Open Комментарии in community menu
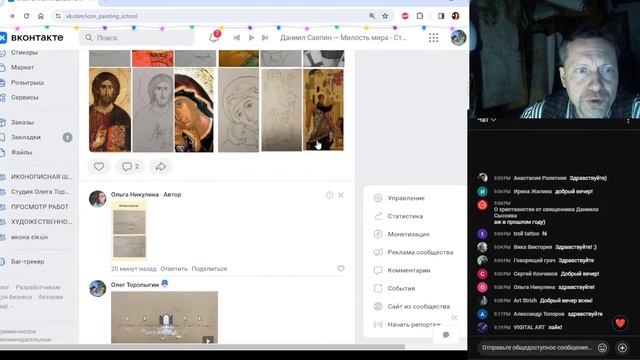 click(409, 270)
